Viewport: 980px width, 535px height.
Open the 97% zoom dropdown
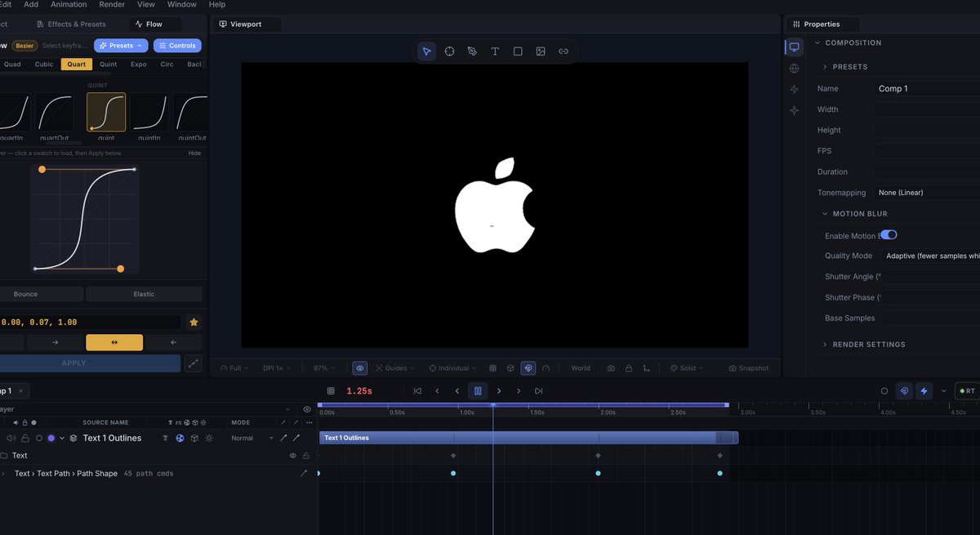[326, 368]
